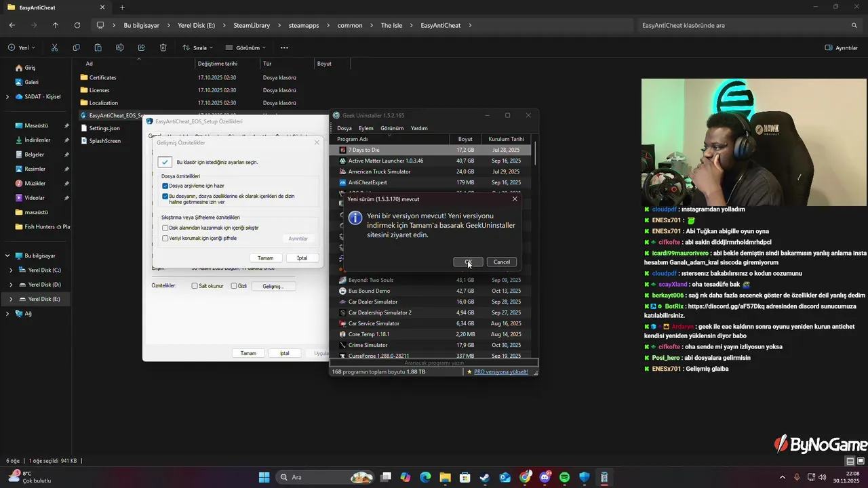Open the three-dots See more menu in Explorer

(284, 47)
